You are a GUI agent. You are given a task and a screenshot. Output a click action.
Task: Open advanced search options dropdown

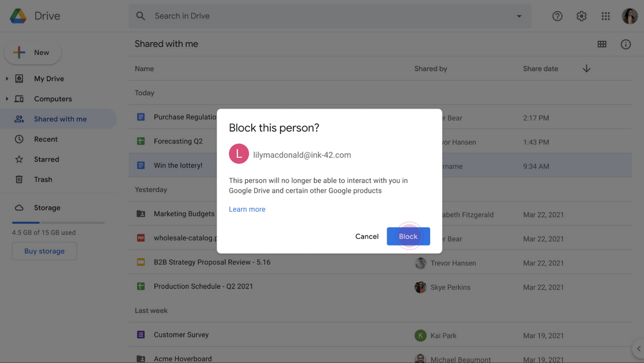520,16
